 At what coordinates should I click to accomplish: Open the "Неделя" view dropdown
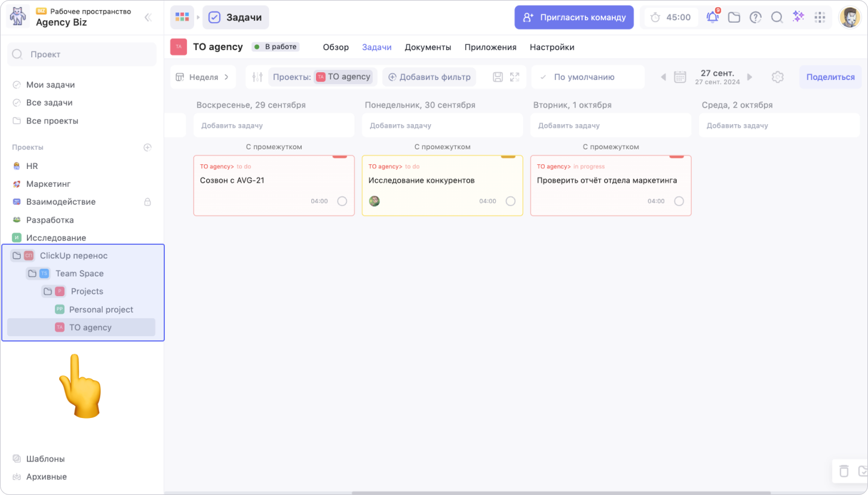203,77
